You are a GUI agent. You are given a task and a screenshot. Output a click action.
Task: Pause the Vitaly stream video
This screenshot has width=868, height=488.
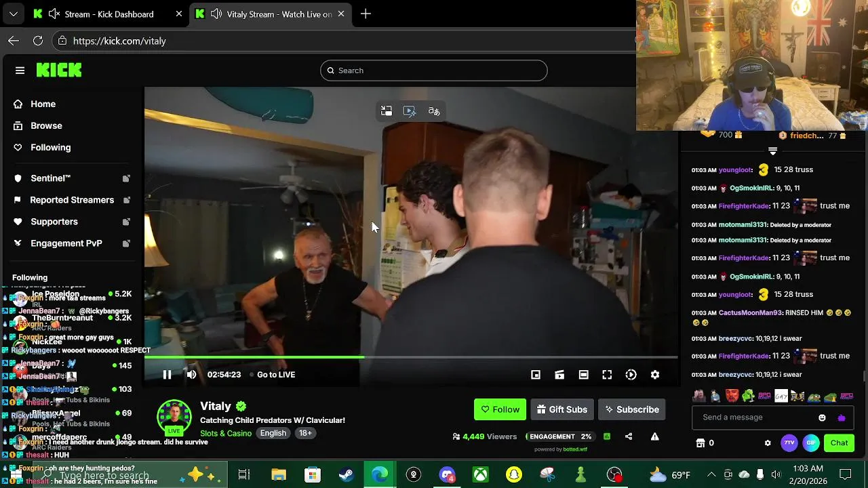[167, 375]
